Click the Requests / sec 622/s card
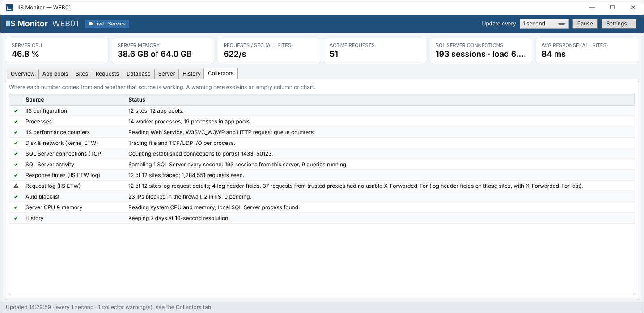 [x=269, y=51]
